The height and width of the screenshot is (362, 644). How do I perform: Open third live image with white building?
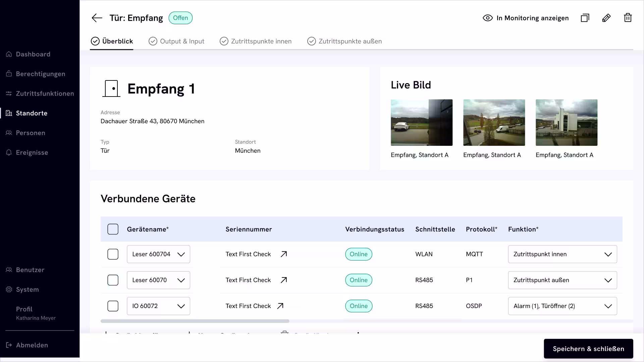coord(567,122)
